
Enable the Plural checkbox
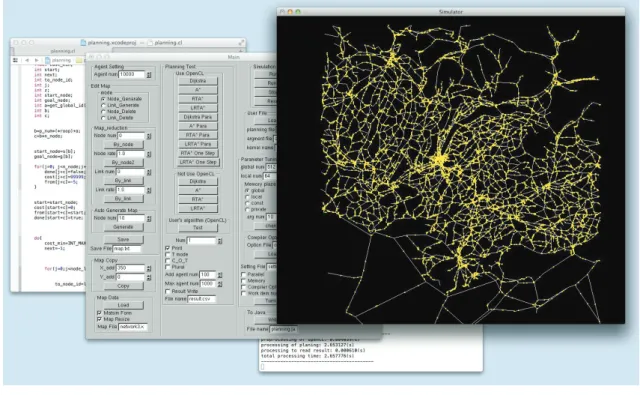[x=167, y=267]
